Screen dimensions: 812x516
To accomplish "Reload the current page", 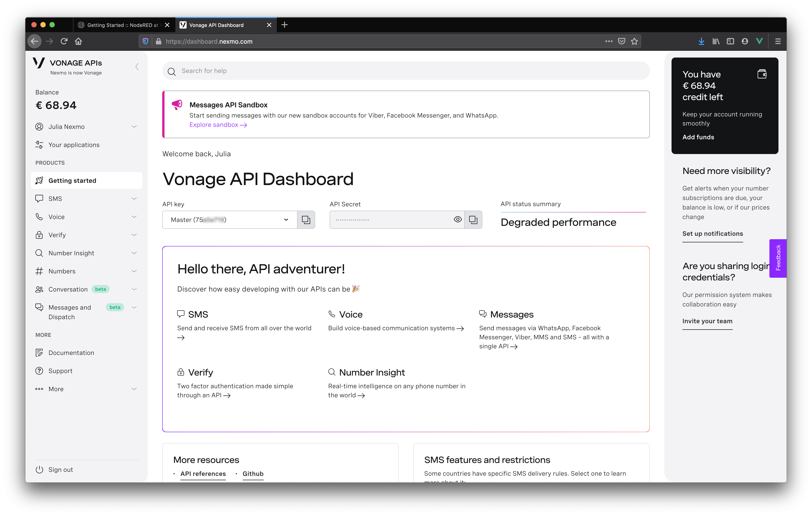I will coord(64,41).
